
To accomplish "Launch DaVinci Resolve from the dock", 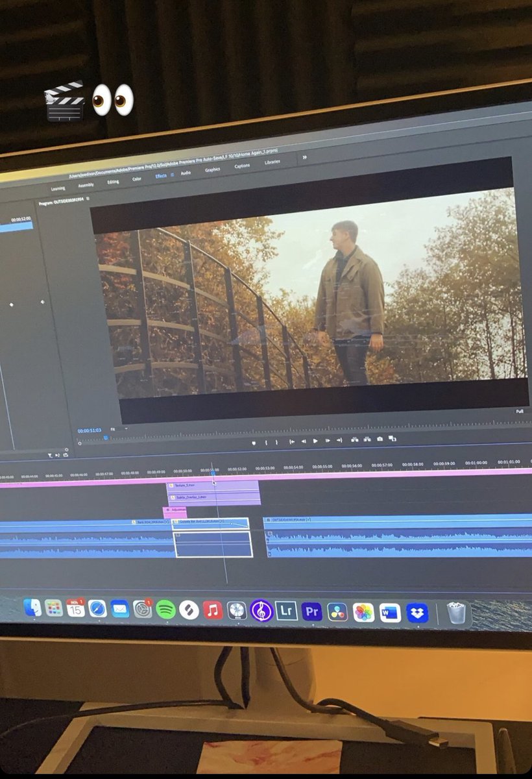I will (x=337, y=612).
